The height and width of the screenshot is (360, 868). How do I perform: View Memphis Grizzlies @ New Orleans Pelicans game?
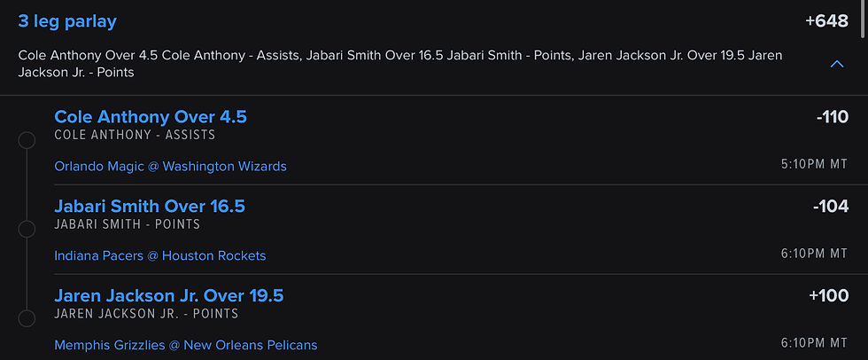click(185, 345)
